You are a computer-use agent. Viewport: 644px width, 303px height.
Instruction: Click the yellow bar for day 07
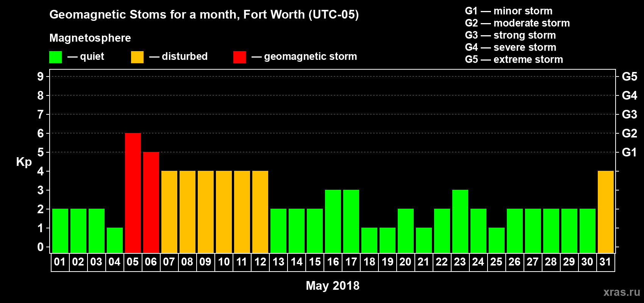pyautogui.click(x=169, y=212)
